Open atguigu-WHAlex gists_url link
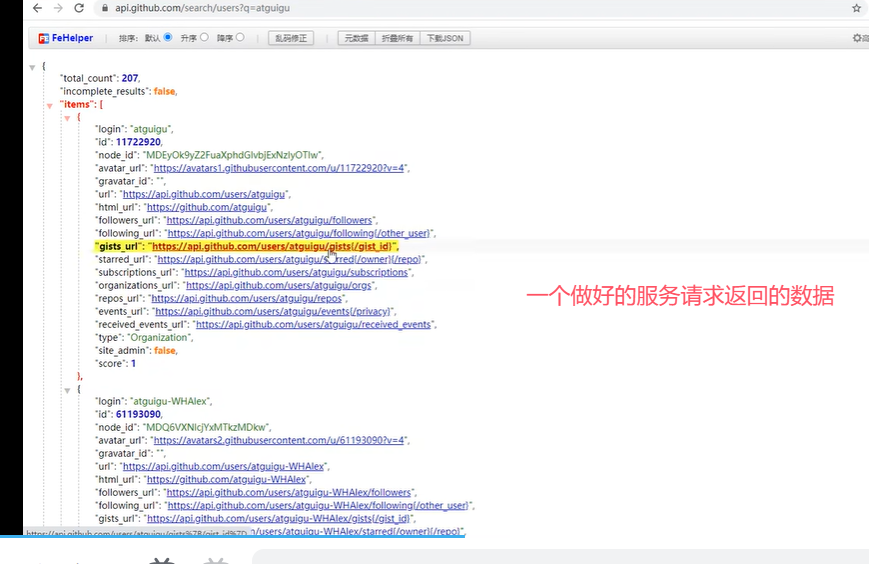 pos(278,519)
